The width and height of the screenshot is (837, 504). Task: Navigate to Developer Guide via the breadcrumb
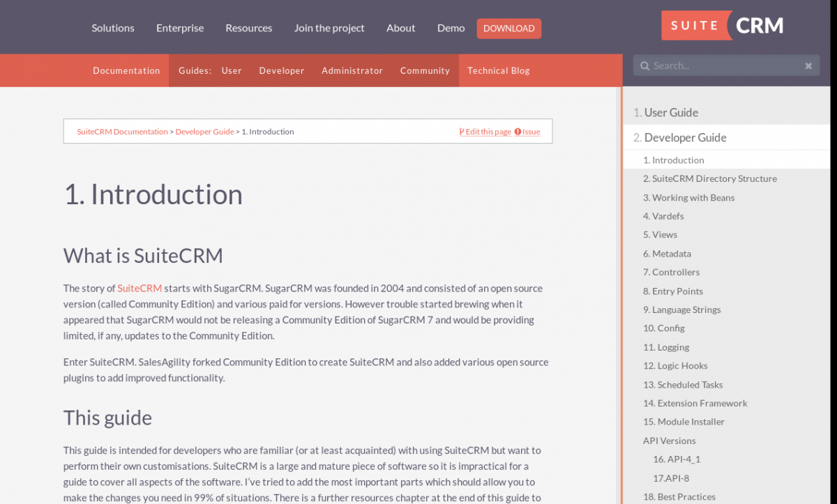point(204,131)
